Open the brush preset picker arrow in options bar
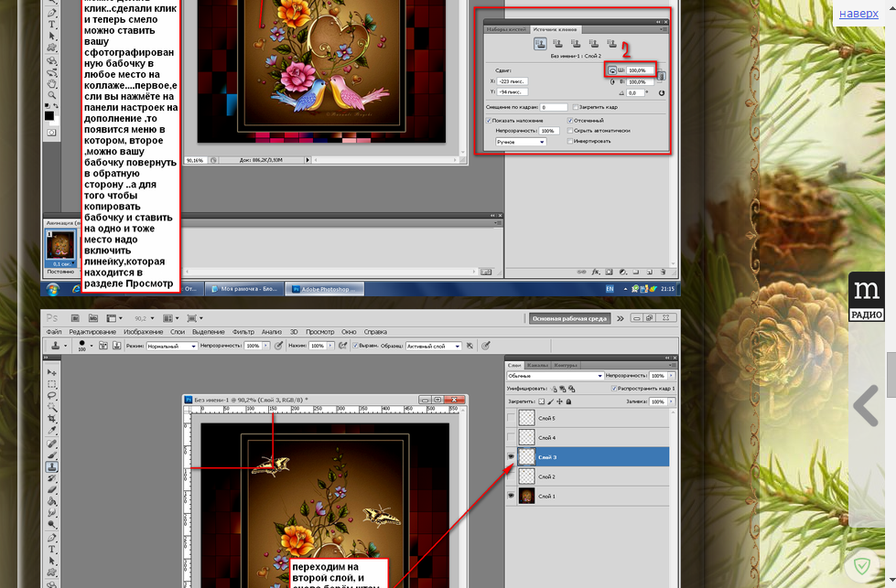This screenshot has height=588, width=896. click(92, 346)
